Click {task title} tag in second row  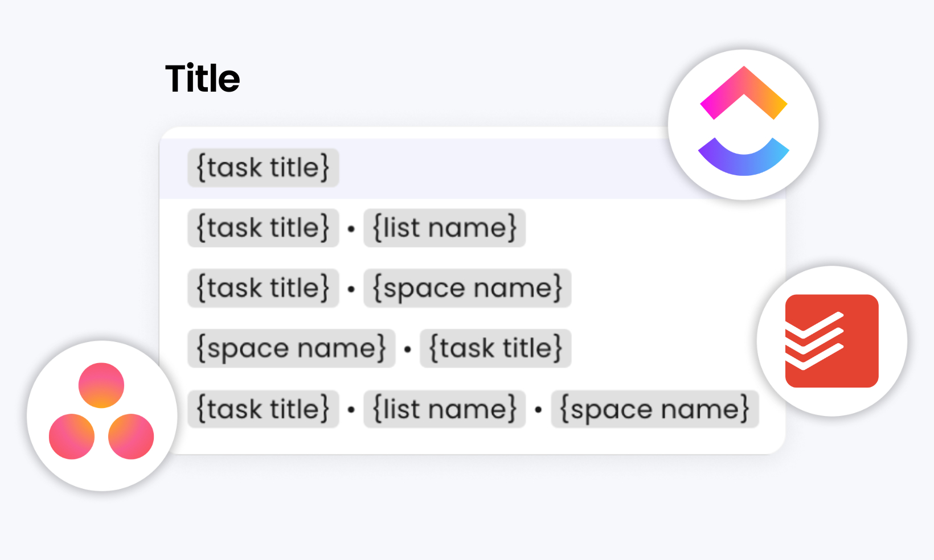[263, 228]
